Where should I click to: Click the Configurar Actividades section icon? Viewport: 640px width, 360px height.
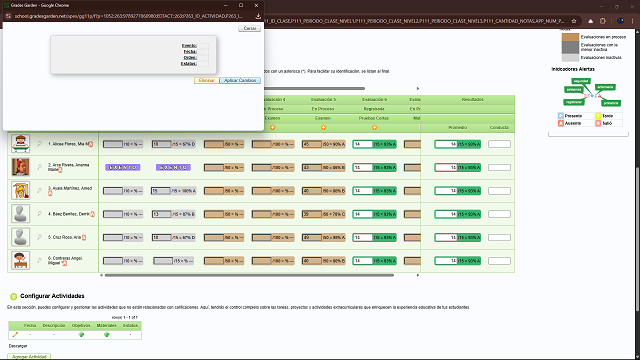[x=13, y=296]
